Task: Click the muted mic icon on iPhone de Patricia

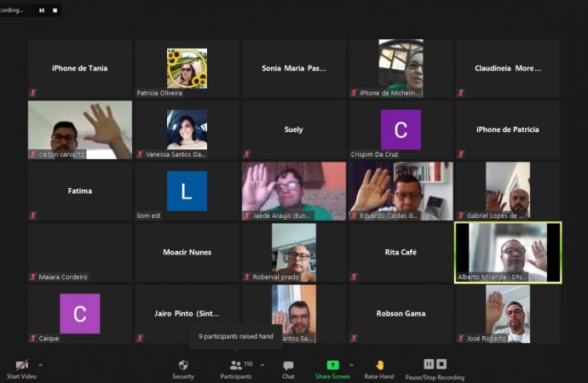Action: 461,154
